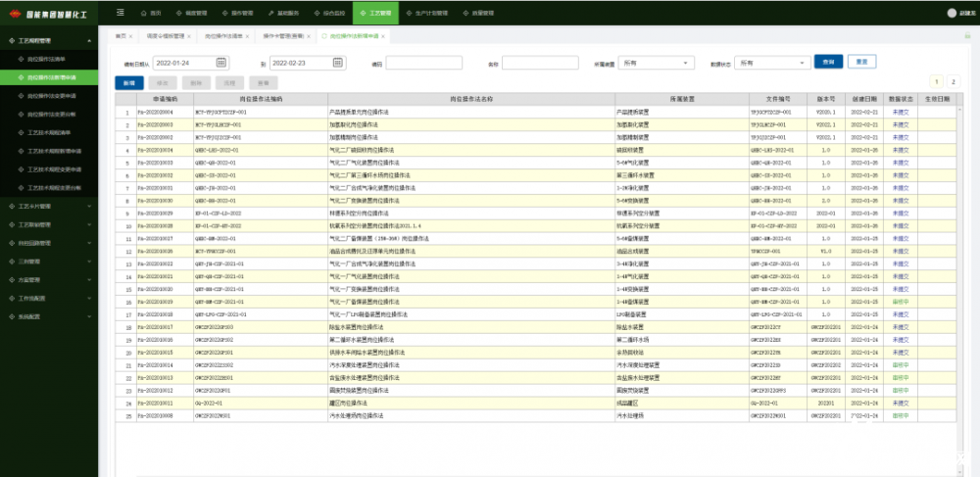Viewport: 980px width, 477px height.
Task: Close the 岗位操作法清单 page tab
Action: [247, 37]
